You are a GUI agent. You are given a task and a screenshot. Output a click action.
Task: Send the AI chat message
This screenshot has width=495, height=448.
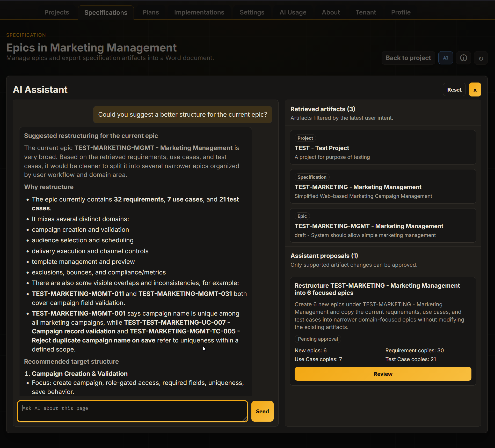[262, 411]
